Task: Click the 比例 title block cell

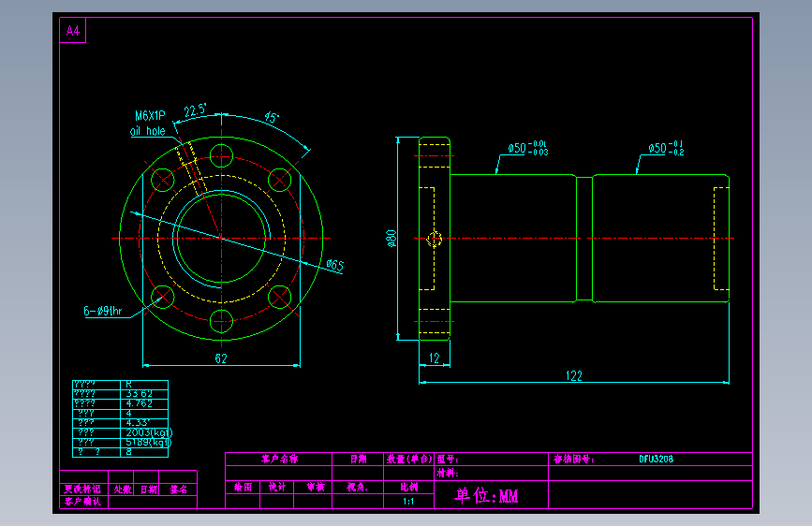Action: tap(409, 488)
